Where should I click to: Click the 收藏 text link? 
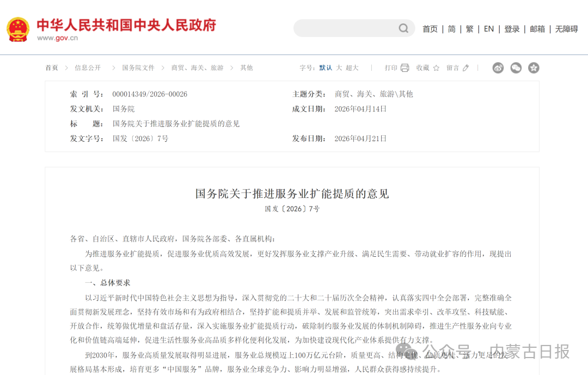tap(422, 68)
